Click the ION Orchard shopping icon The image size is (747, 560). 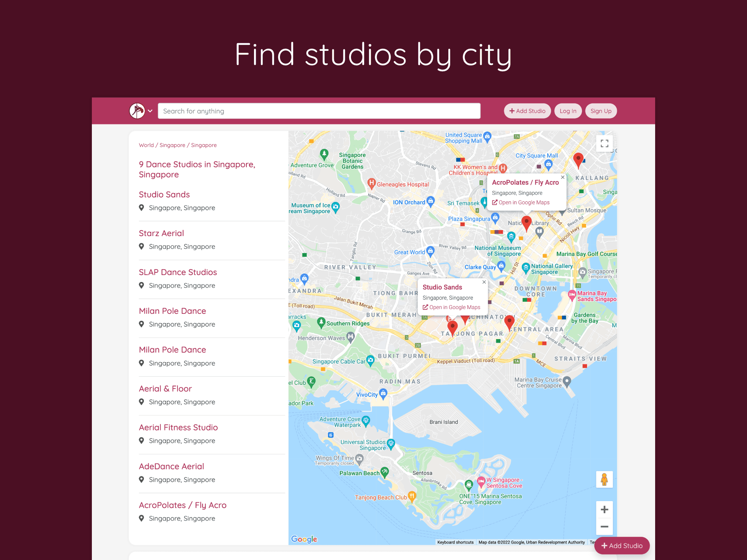coord(431,201)
